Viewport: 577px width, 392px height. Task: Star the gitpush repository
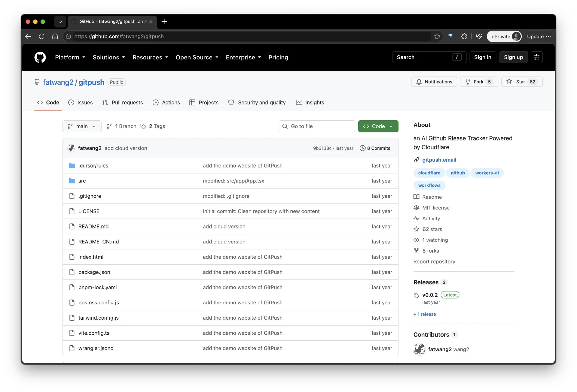coord(522,82)
